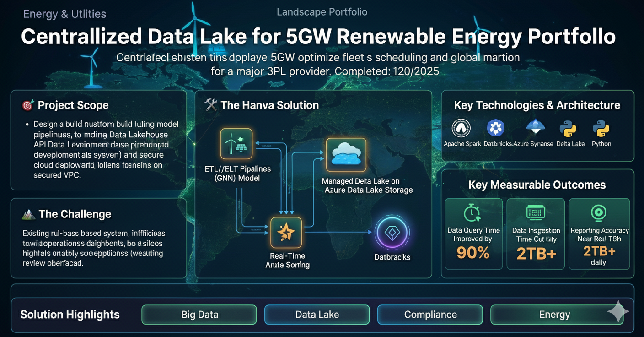This screenshot has width=644, height=337.
Task: Click the 90% outcome metric card
Action: [473, 234]
